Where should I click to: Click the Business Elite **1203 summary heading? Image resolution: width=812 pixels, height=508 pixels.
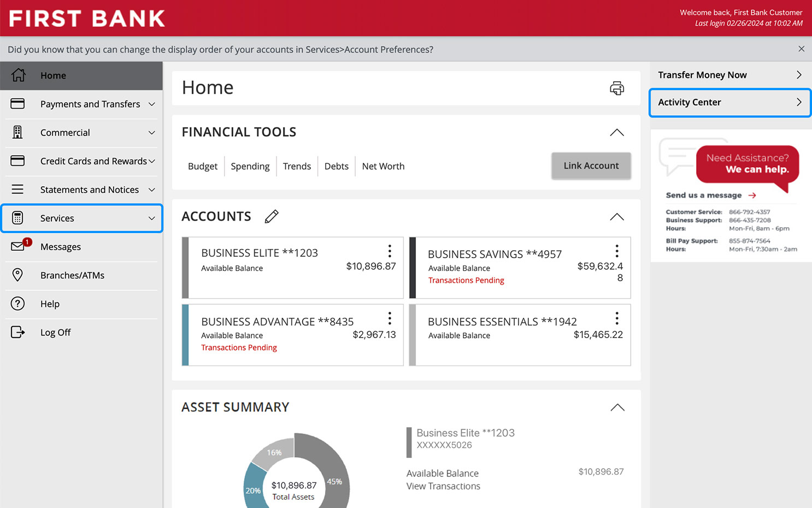click(466, 433)
